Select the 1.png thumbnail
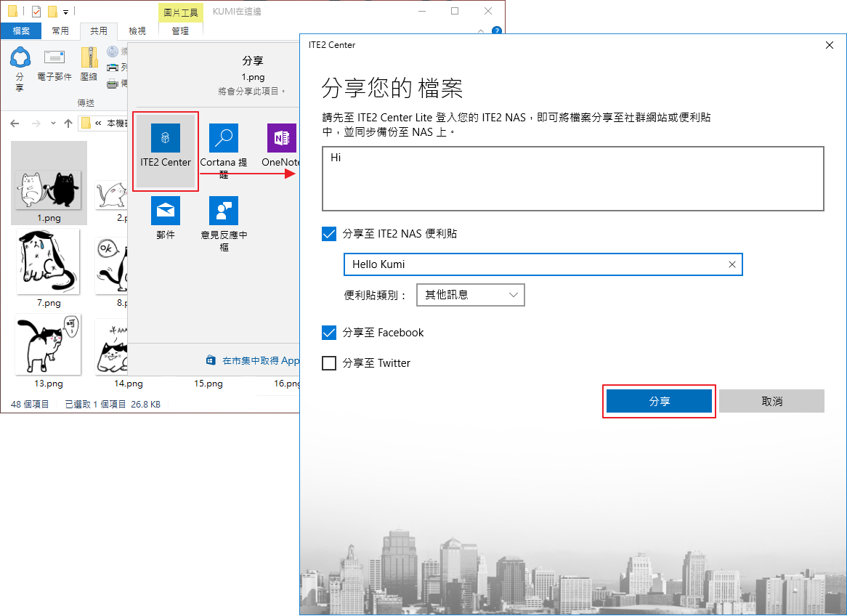This screenshot has width=847, height=616. click(x=49, y=182)
